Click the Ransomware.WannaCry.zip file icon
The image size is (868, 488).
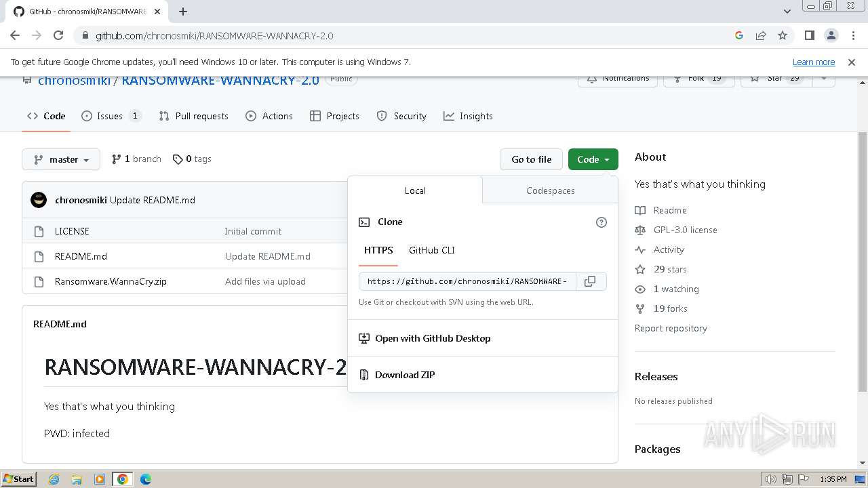coord(39,281)
